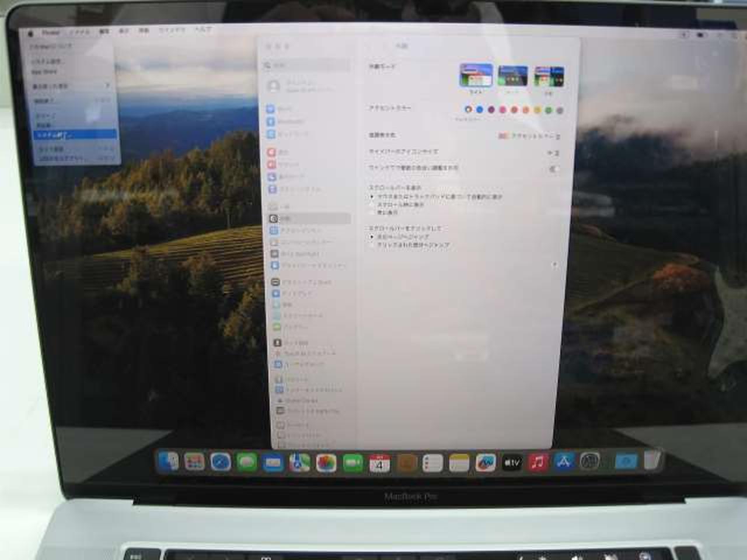Select 'スクロール時に表示' scroll bar radio option

pyautogui.click(x=372, y=205)
